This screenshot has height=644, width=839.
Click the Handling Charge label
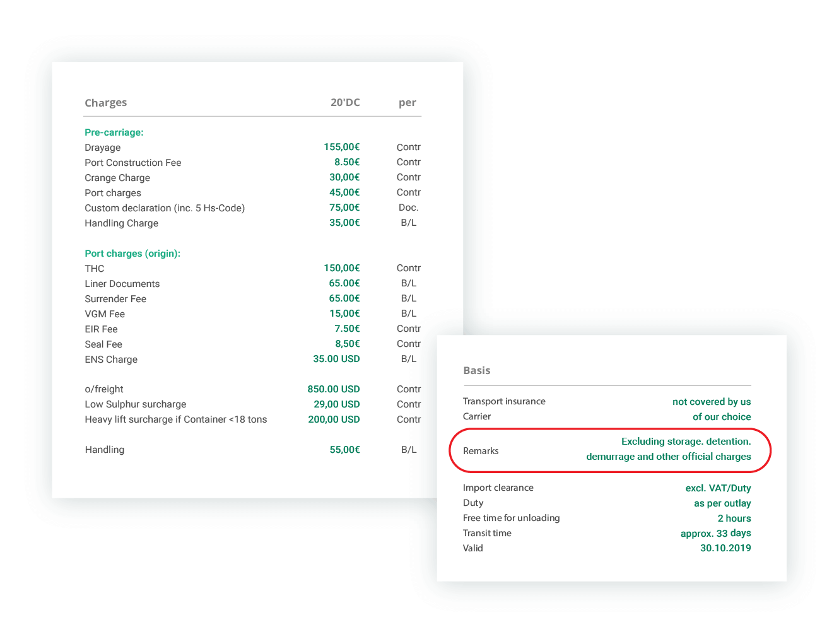tap(122, 223)
